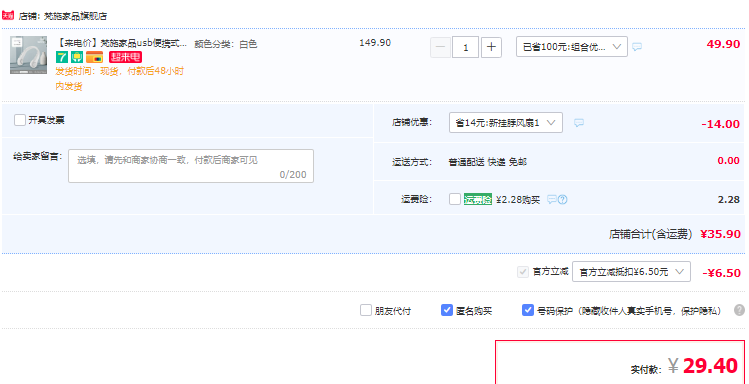Click the question mark help icon beside shipping insurance
This screenshot has width=749, height=384.
[x=563, y=200]
